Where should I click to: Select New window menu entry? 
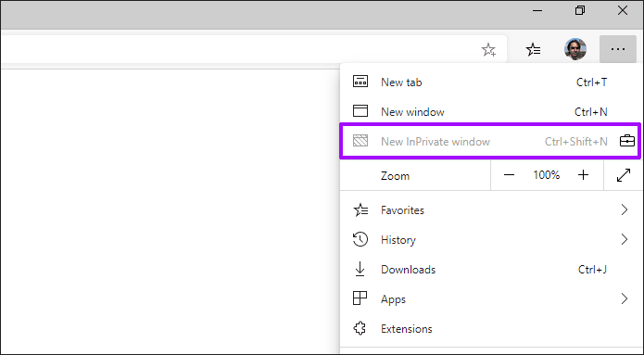(x=491, y=112)
